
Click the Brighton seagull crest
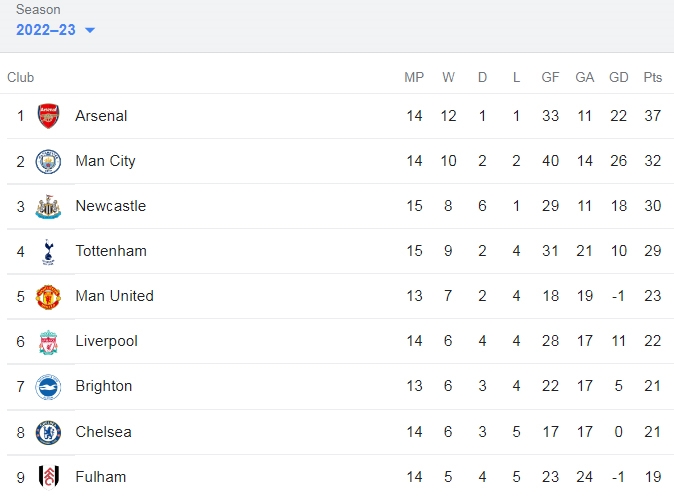tap(48, 387)
